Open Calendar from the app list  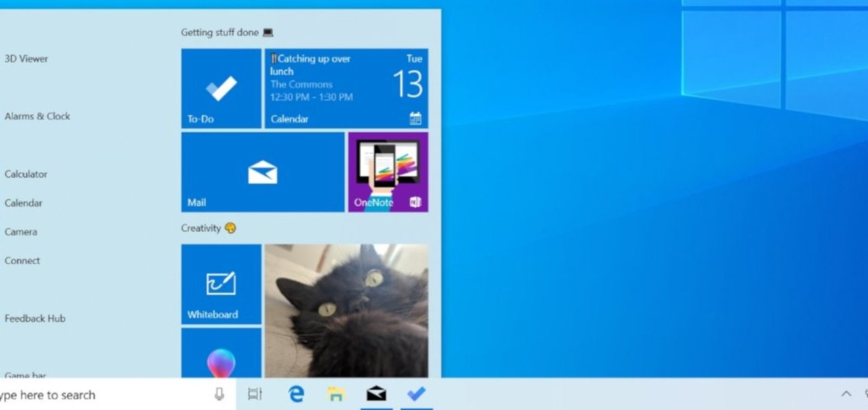point(23,203)
